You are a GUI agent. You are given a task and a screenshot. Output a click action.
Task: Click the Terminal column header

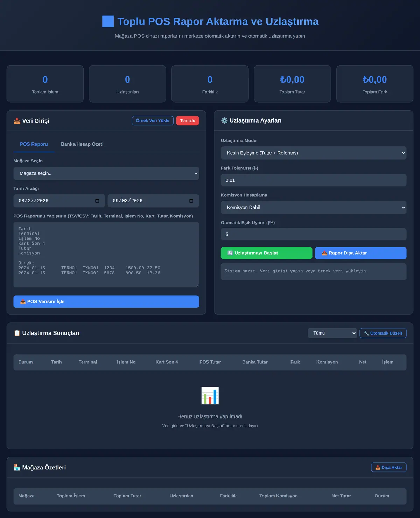point(88,362)
